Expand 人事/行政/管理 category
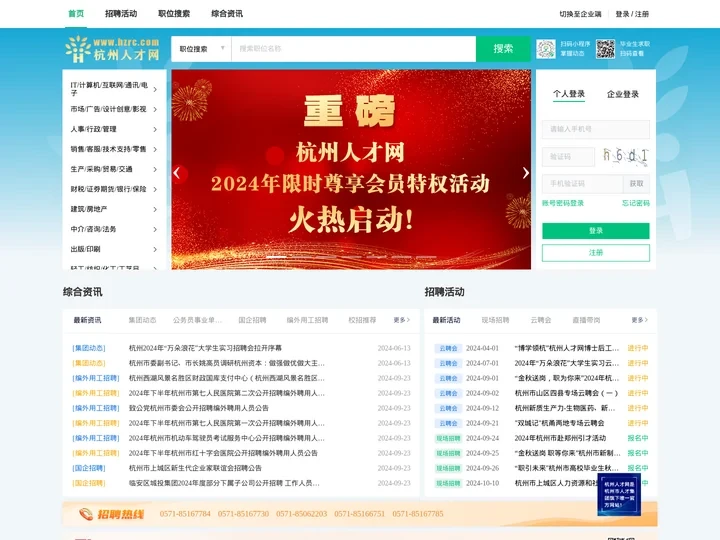The width and height of the screenshot is (720, 540). (113, 129)
